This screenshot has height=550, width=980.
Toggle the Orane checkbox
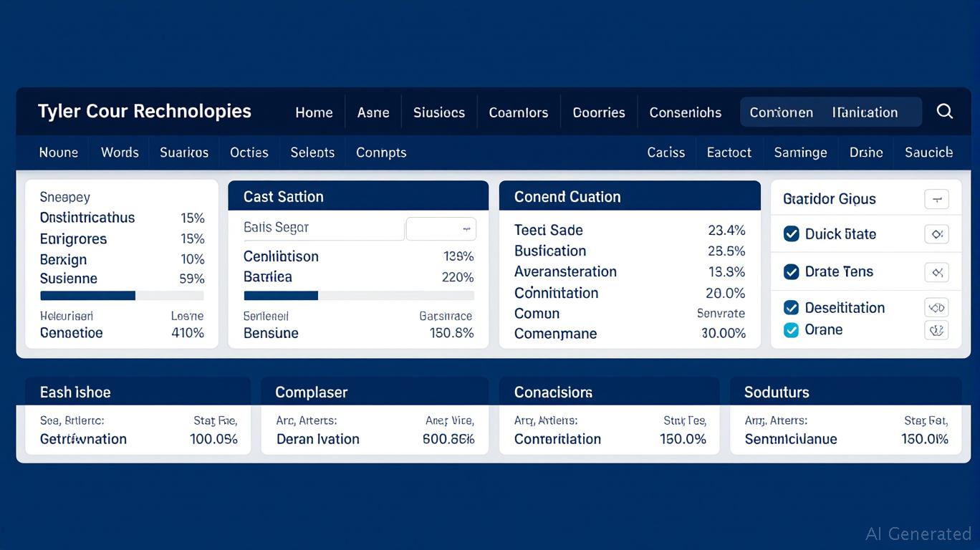pyautogui.click(x=791, y=330)
